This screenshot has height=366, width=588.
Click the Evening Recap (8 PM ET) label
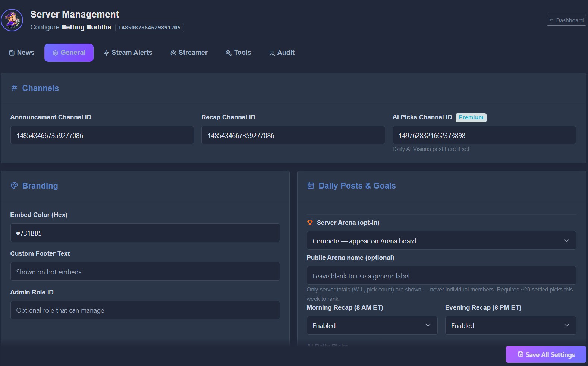point(483,307)
